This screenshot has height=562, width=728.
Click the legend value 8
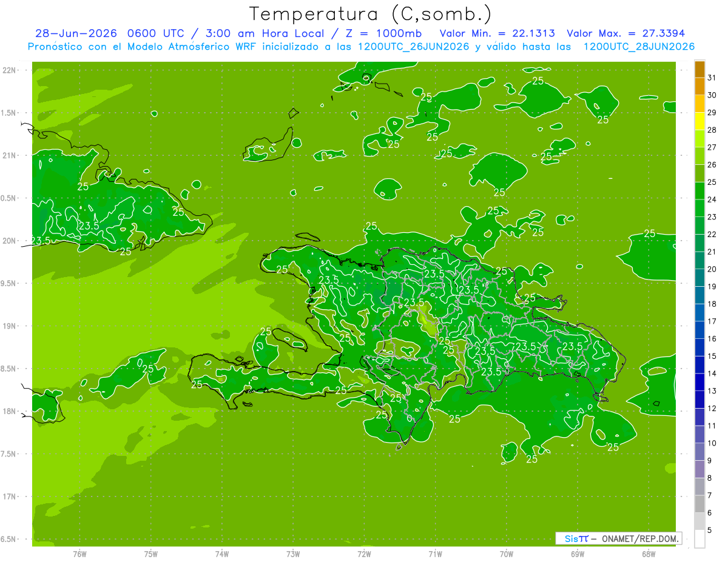(710, 478)
